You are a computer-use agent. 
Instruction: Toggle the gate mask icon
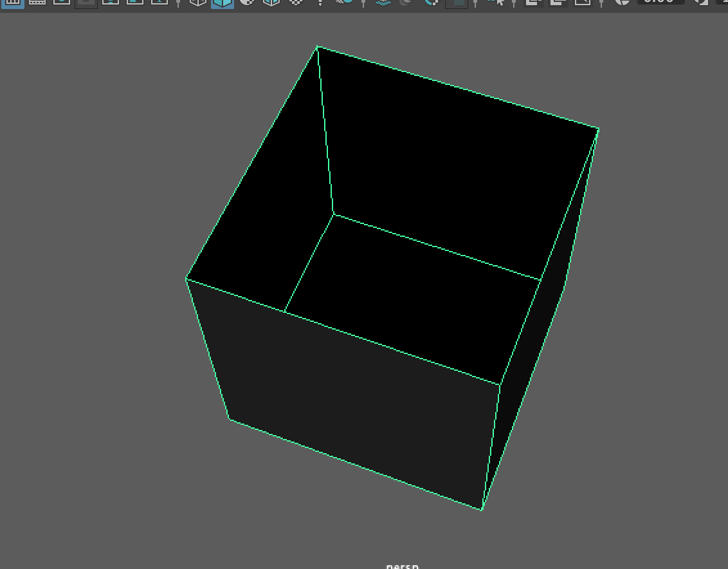pos(86,3)
